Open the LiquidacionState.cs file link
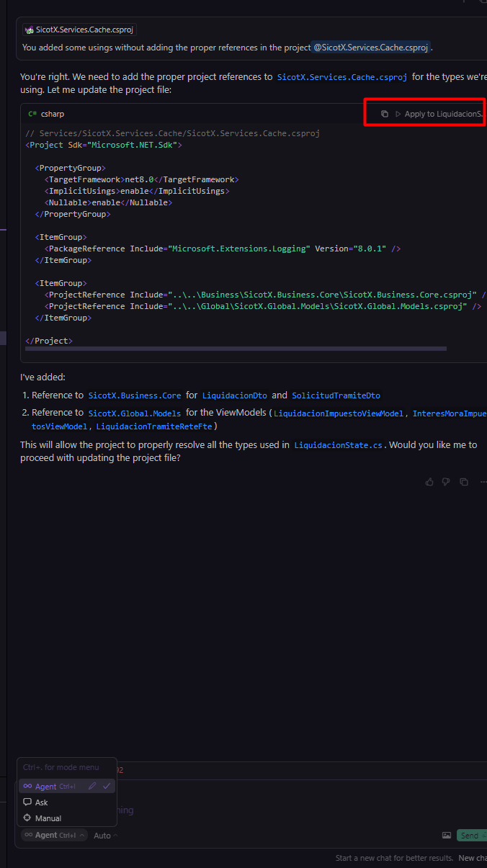 [338, 445]
